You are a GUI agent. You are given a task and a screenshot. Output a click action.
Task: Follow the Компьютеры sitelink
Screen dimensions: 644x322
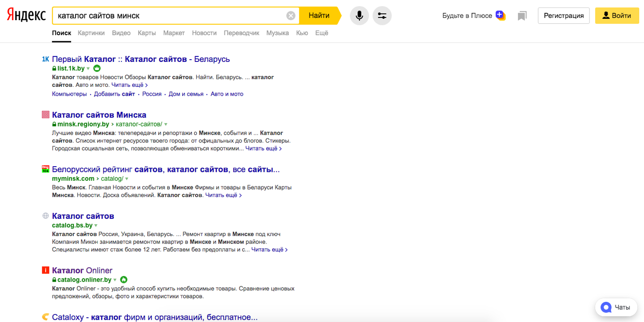tap(69, 94)
